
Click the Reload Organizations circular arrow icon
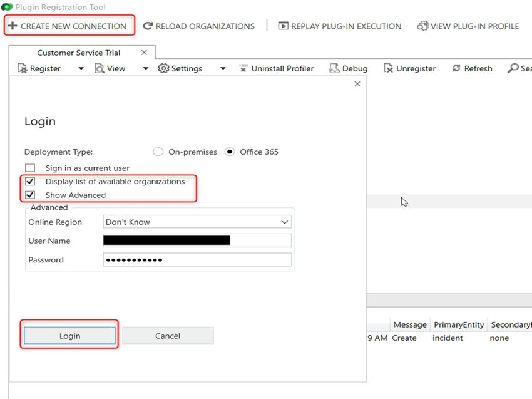click(x=148, y=26)
